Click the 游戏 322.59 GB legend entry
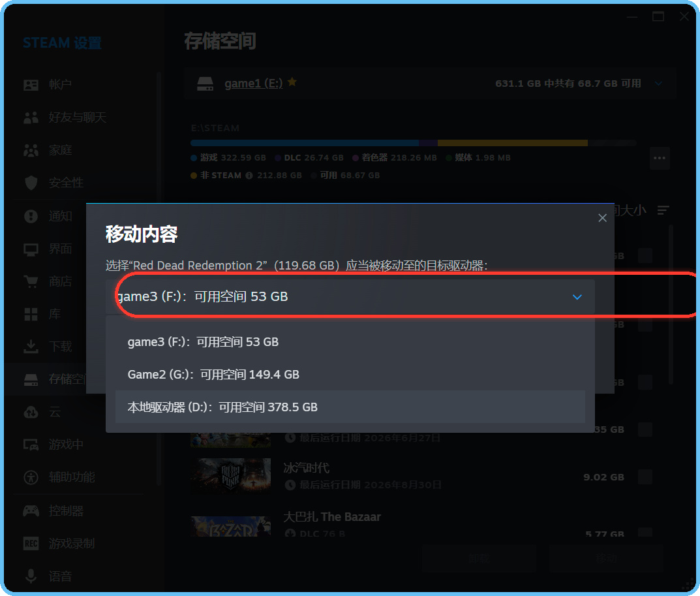700x596 pixels. point(228,158)
